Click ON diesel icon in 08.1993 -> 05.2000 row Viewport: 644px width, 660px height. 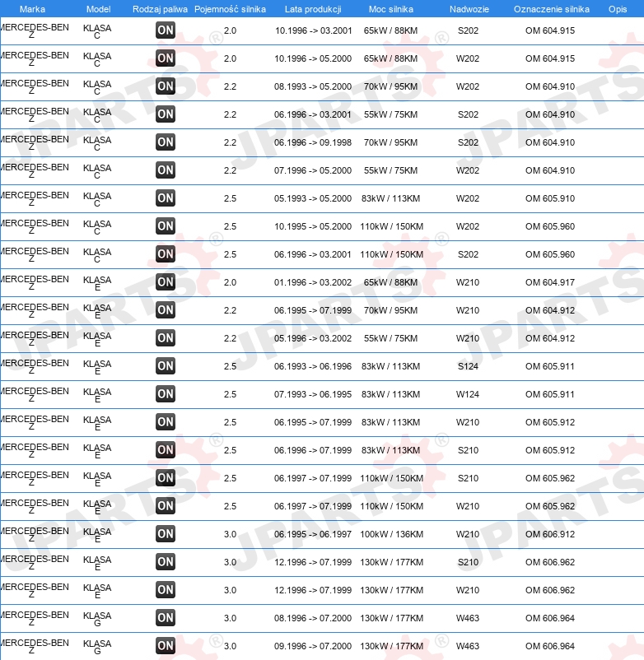(x=165, y=86)
